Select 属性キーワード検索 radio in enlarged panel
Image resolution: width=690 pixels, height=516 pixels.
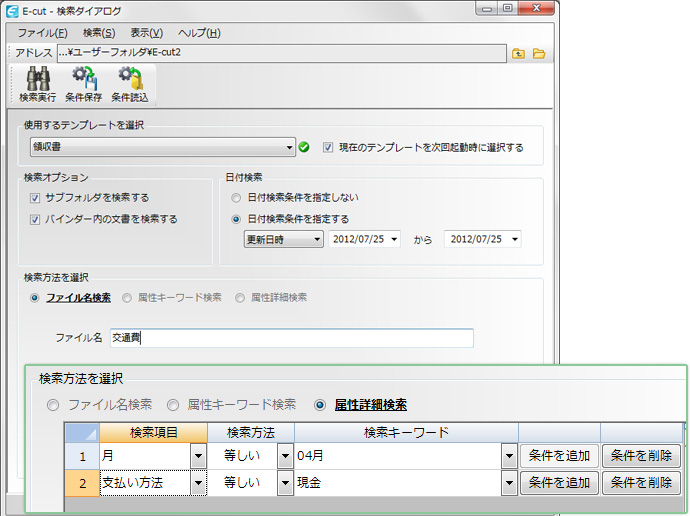pyautogui.click(x=172, y=405)
